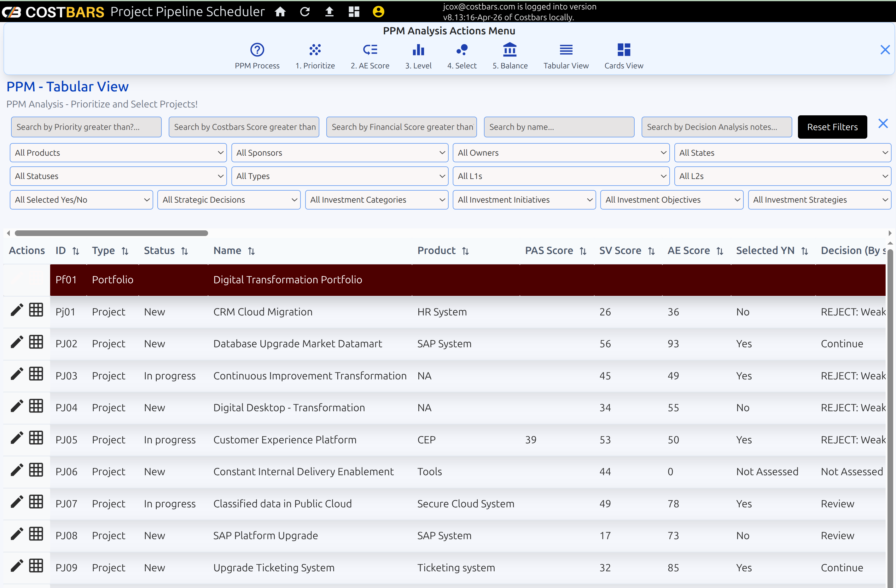Image resolution: width=896 pixels, height=588 pixels.
Task: Open the 1. Prioritize action
Action: pos(315,56)
